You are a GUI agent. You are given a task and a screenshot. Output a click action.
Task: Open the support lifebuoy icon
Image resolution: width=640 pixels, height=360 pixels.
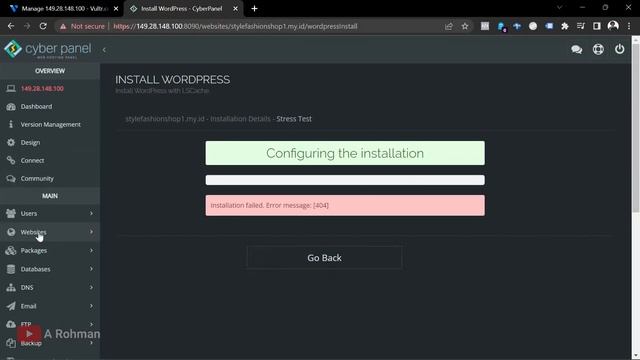tap(598, 49)
